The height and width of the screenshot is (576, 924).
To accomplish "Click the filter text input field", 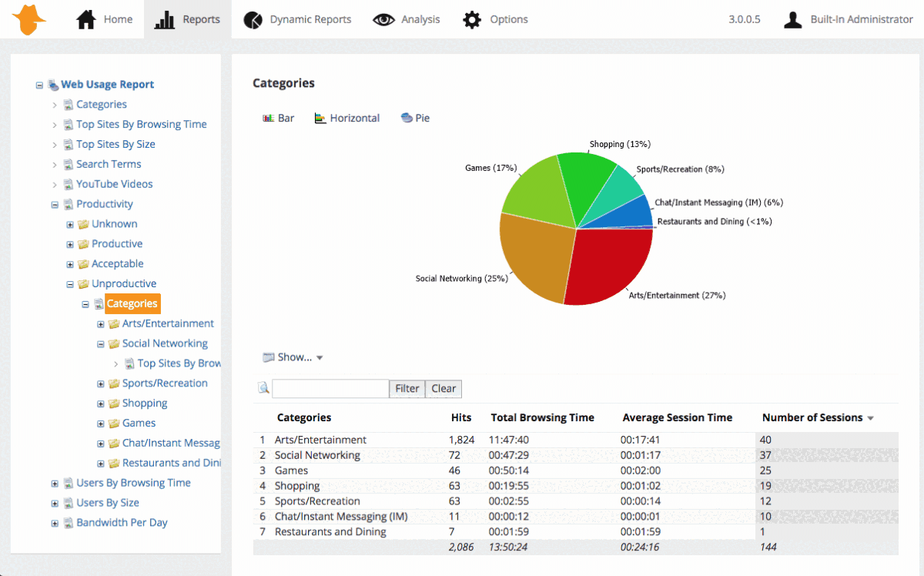I will tap(330, 389).
